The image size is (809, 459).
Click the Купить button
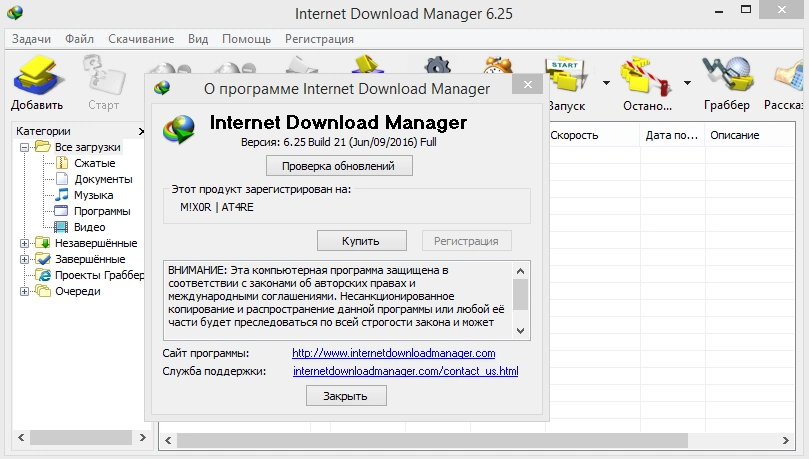361,241
